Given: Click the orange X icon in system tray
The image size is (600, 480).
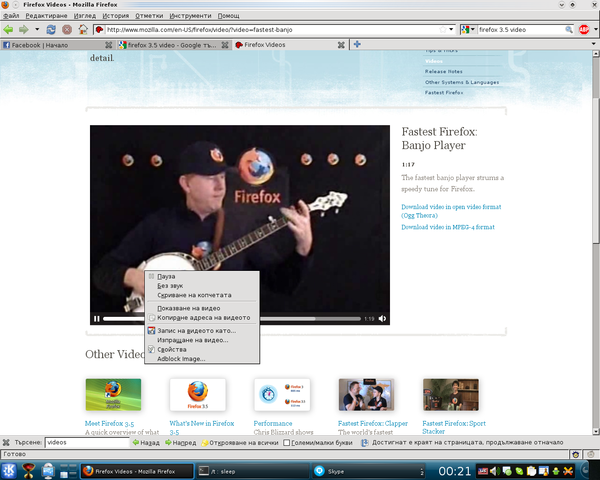Looking at the screenshot, I should click(568, 471).
